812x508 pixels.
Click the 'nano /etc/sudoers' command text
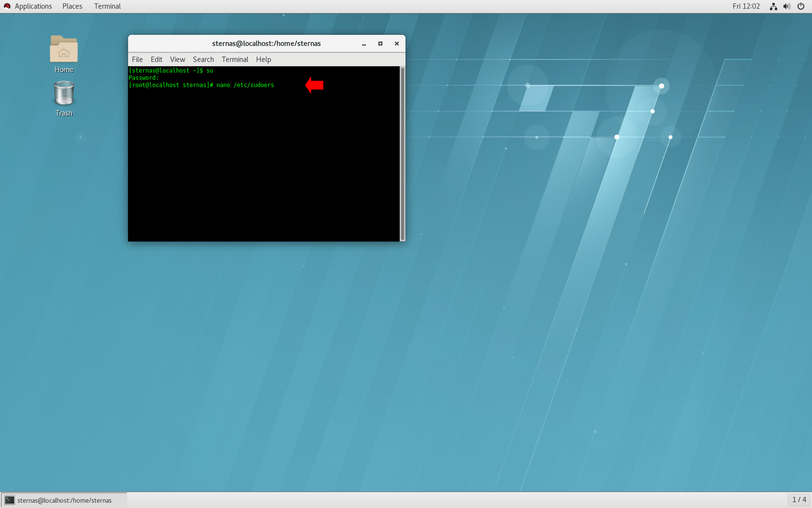point(245,85)
